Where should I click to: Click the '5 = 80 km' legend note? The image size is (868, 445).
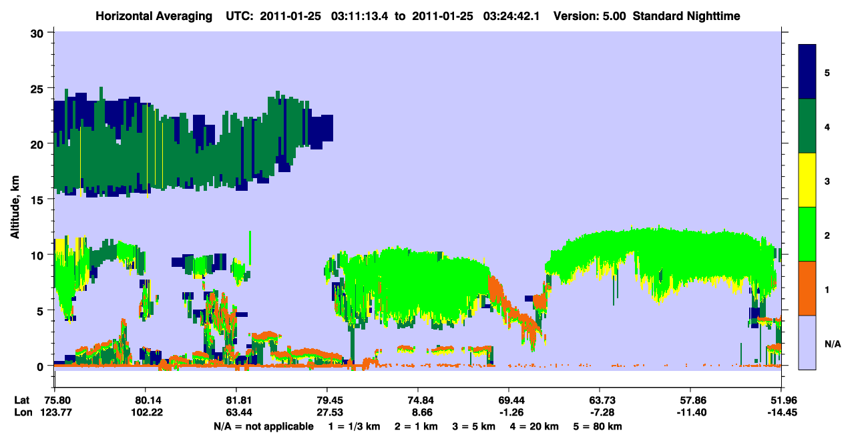[597, 426]
